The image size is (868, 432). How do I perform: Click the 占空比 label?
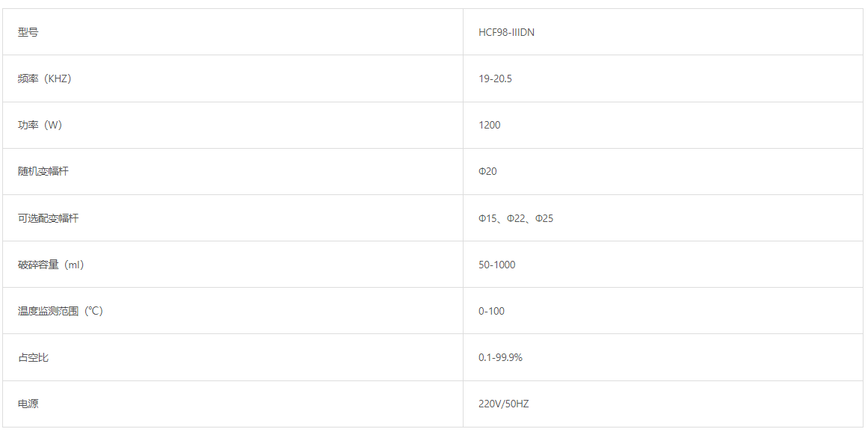pyautogui.click(x=33, y=357)
